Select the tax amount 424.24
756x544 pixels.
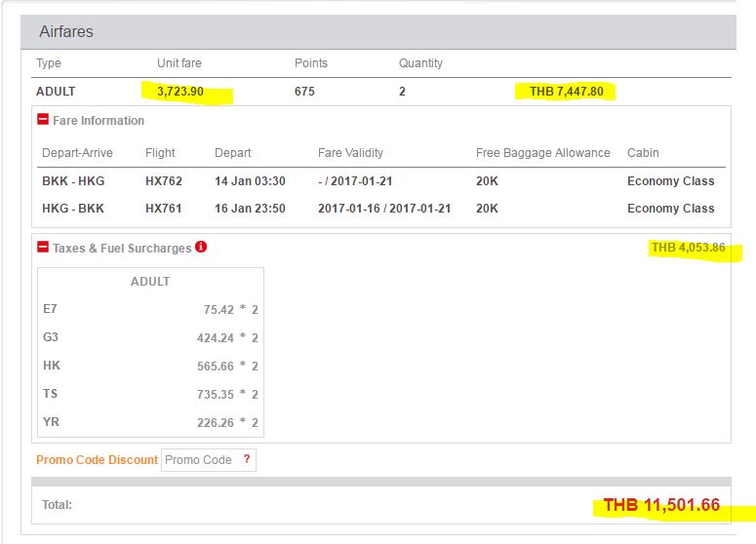click(215, 337)
